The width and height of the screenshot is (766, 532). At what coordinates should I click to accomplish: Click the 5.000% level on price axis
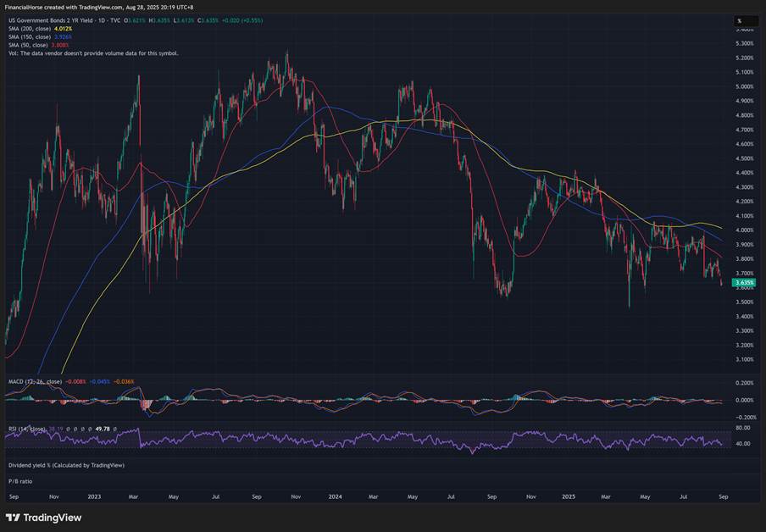745,86
